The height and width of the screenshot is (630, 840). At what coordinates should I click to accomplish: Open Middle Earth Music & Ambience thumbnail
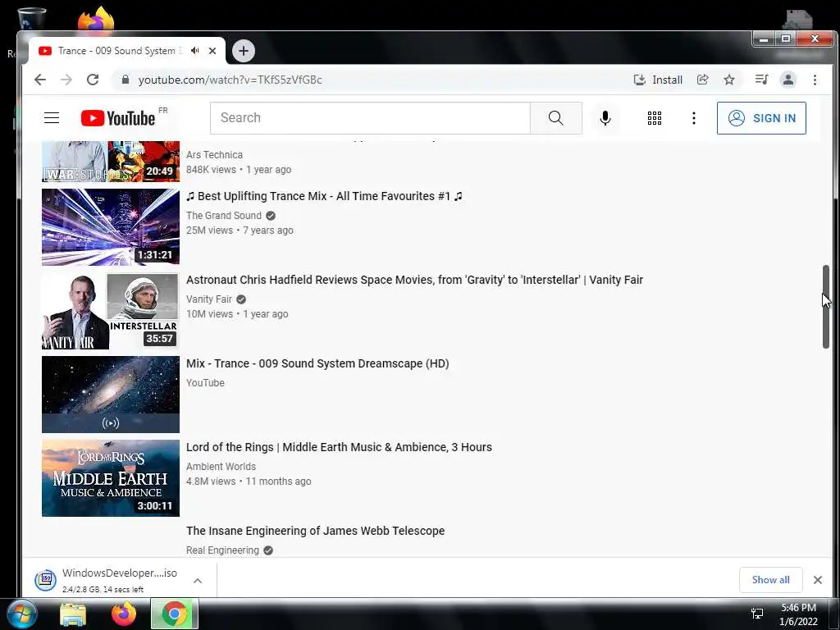(x=111, y=478)
